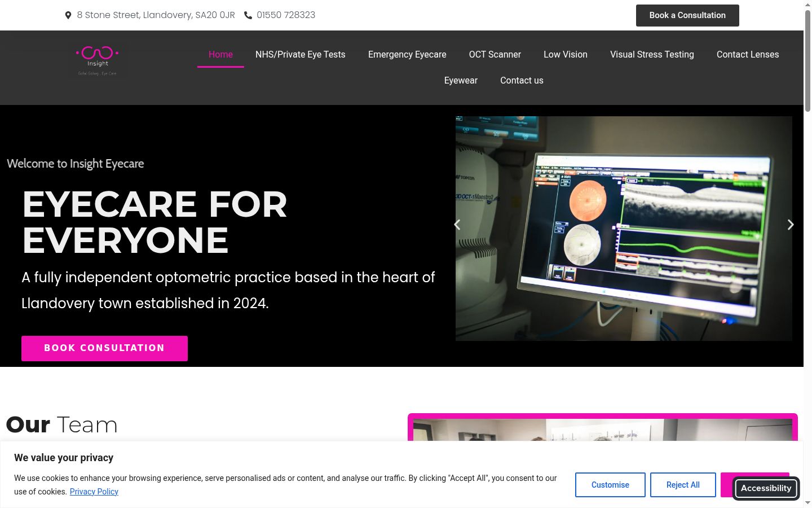Image resolution: width=812 pixels, height=508 pixels.
Task: Click the Insight eyecare logo
Action: [97, 60]
